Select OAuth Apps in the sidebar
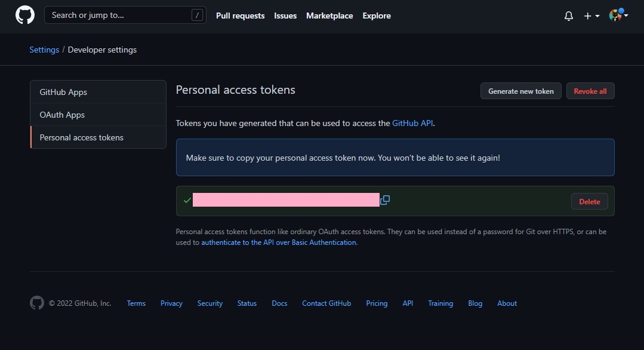Screen dimensions: 644x350 (62, 115)
